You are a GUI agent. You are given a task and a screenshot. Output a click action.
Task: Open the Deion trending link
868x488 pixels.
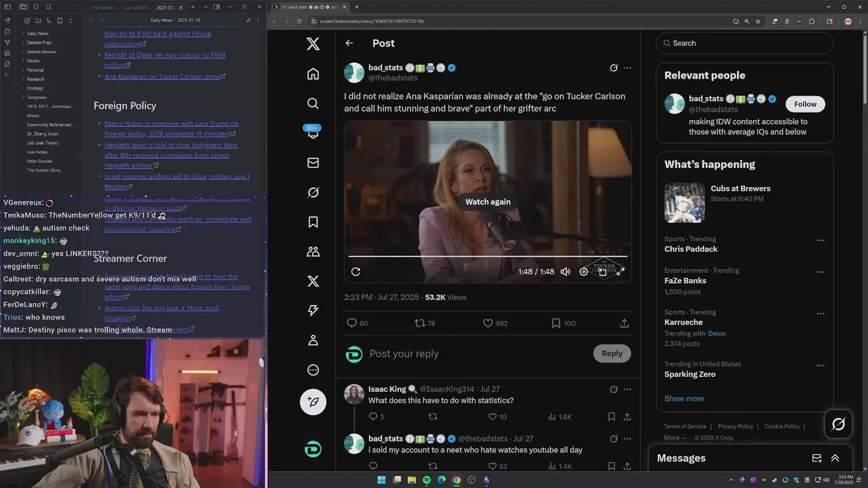[x=717, y=333]
